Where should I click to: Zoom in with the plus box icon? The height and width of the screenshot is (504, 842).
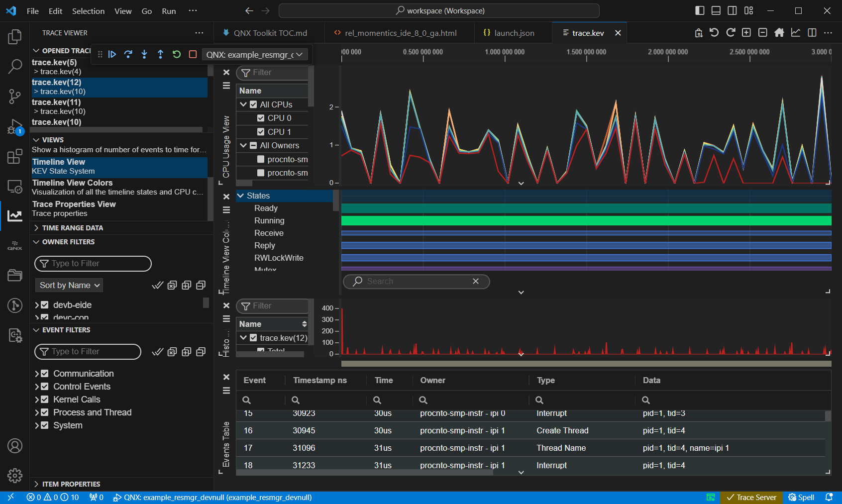746,33
